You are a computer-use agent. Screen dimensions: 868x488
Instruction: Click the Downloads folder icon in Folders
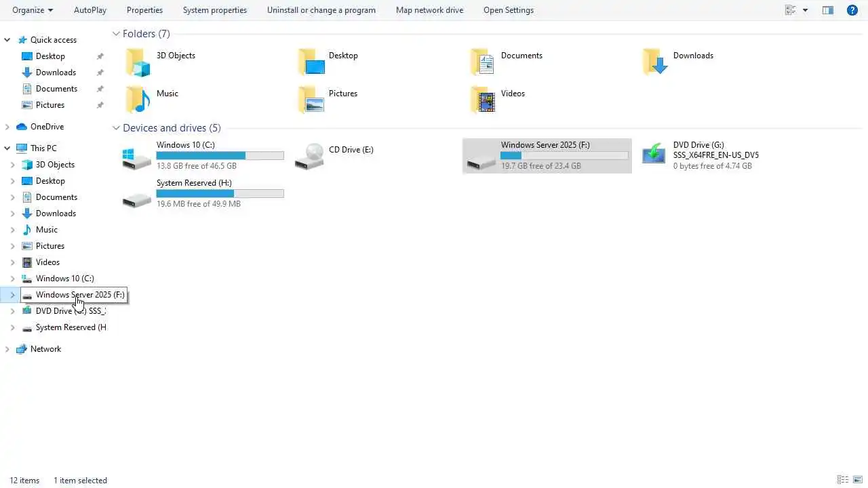(655, 62)
